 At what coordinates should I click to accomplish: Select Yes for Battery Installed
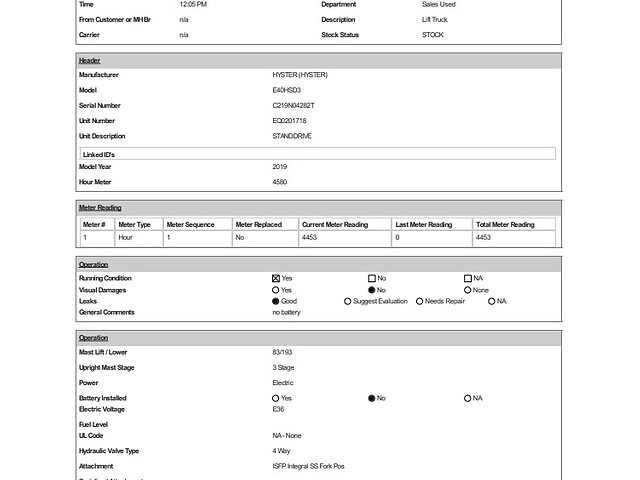point(276,398)
